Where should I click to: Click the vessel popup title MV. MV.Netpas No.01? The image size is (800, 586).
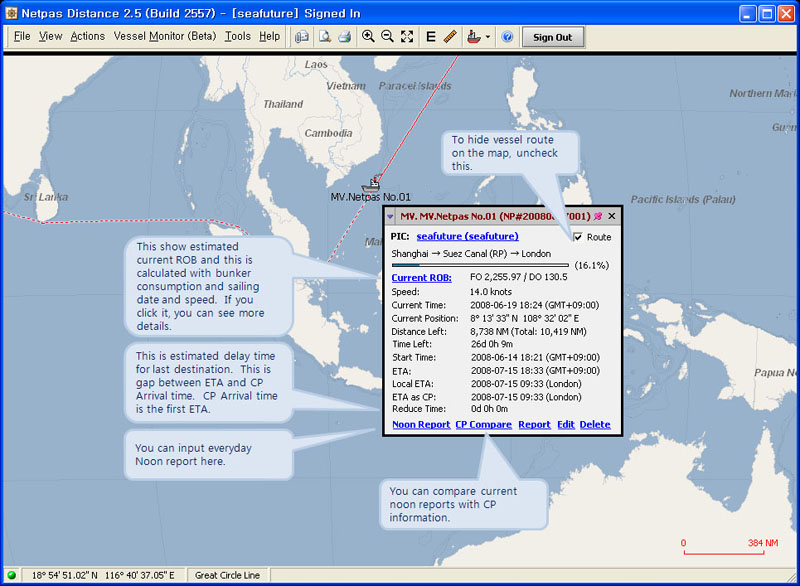[495, 216]
